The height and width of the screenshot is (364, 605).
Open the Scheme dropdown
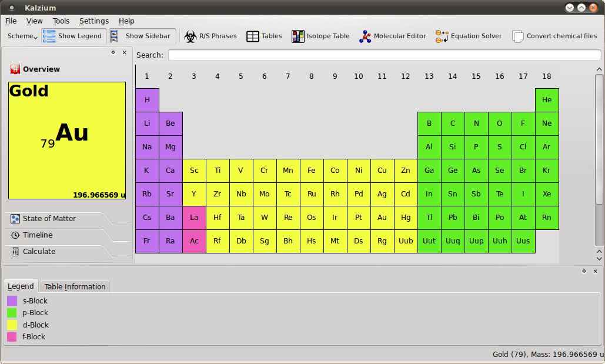point(21,36)
